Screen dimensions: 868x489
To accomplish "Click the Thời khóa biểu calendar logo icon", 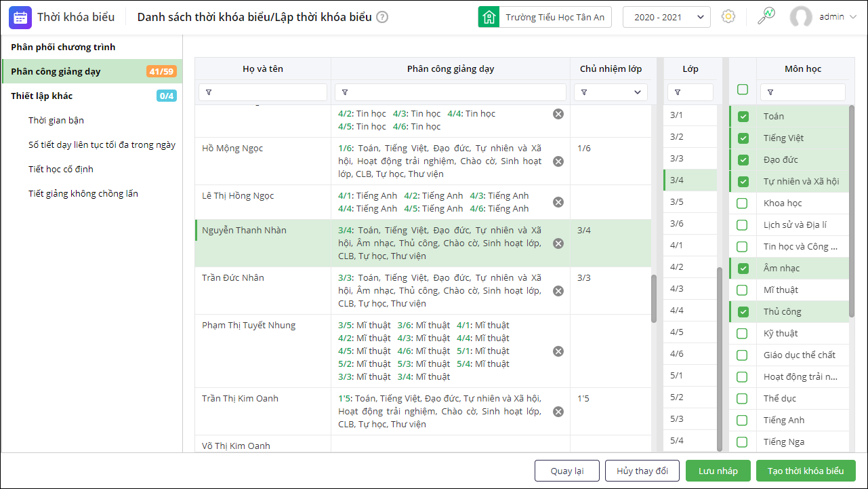I will point(20,17).
